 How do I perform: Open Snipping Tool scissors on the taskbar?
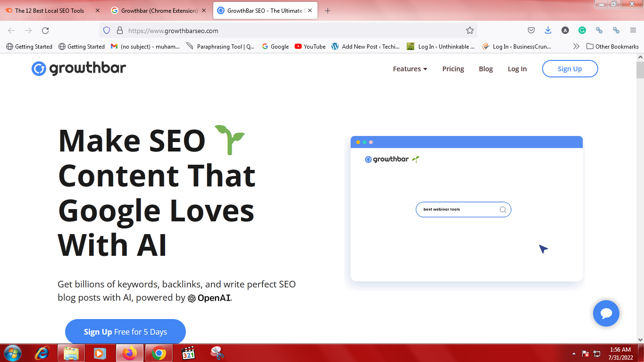pos(217,353)
